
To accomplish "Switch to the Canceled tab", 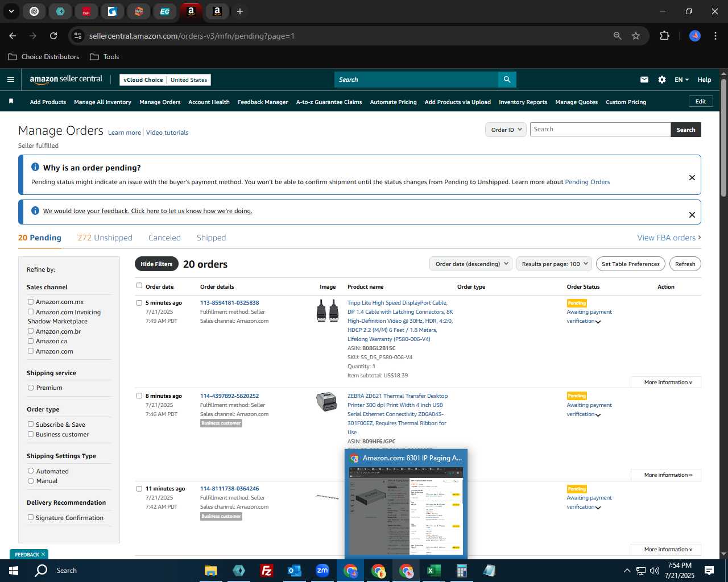I will point(164,238).
